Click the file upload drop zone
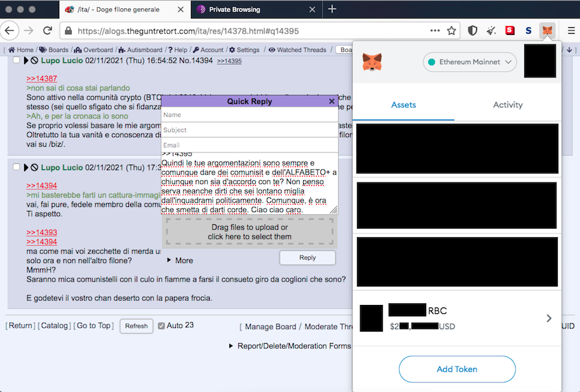The height and width of the screenshot is (392, 580). coord(250,232)
